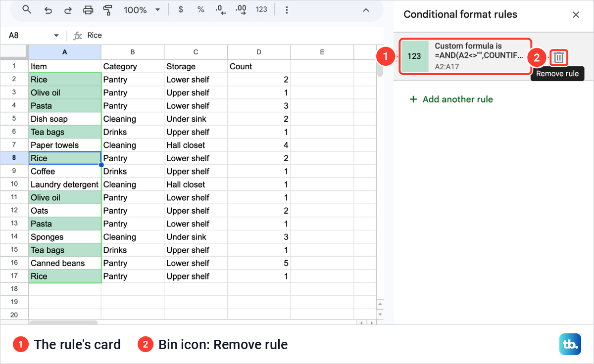Viewport: 594px width, 364px height.
Task: Click the Count value 5 cell
Action: 259,263
